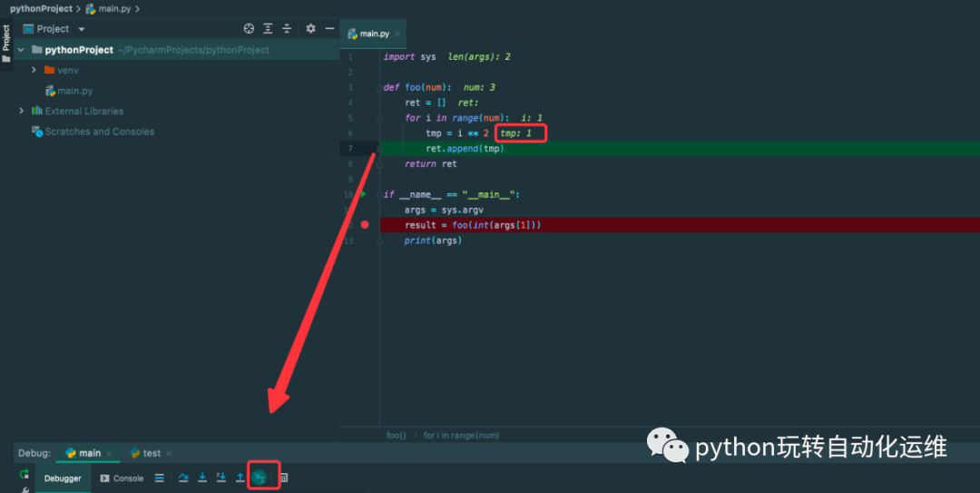Click code 'result = foo(int(args[1]))'

[x=473, y=224]
